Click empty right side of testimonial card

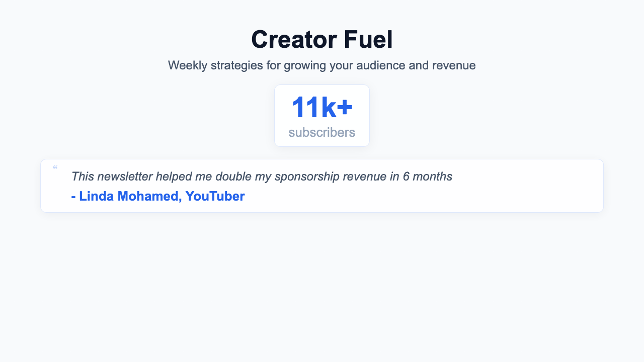528,186
